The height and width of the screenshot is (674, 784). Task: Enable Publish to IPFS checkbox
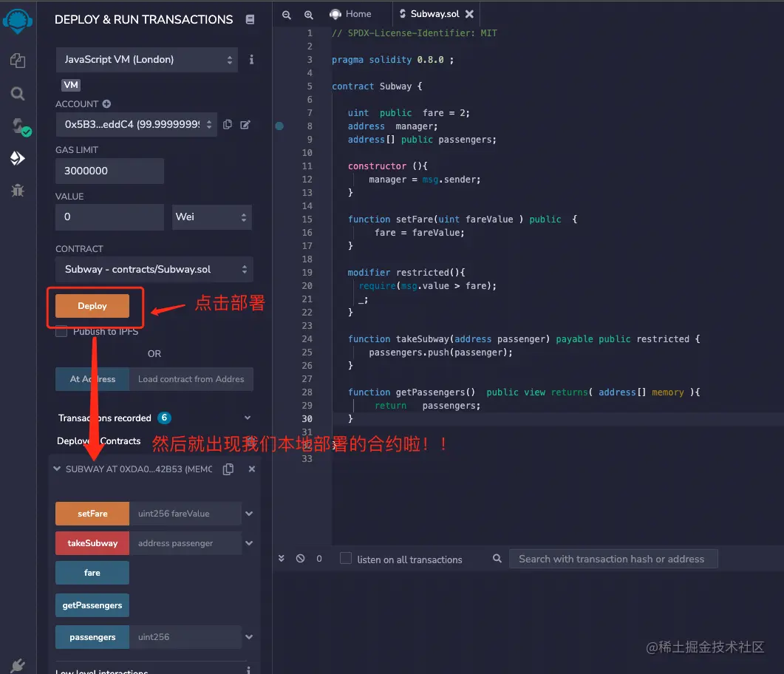point(61,332)
